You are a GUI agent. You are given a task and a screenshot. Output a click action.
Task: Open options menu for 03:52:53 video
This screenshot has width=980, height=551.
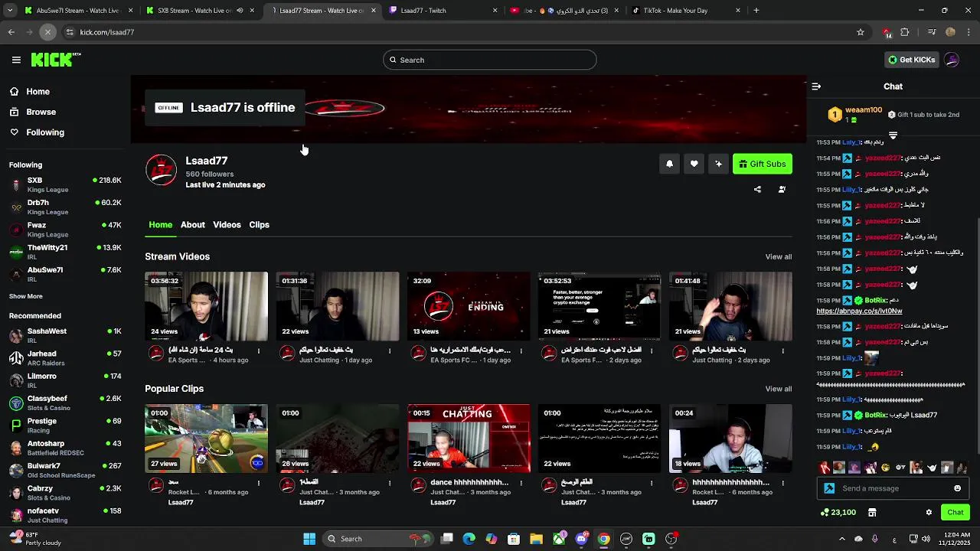pos(652,351)
